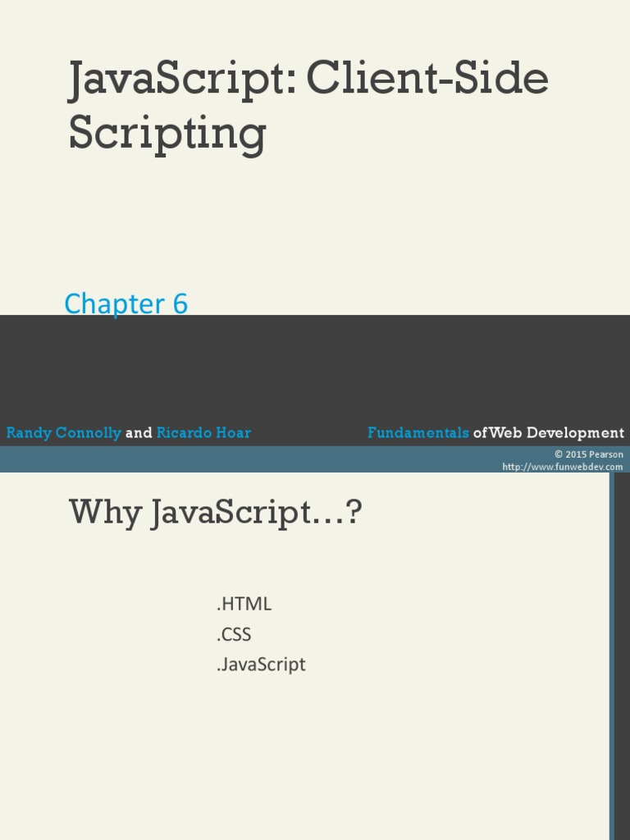Click the dark gray strip at far right edge

point(623,656)
